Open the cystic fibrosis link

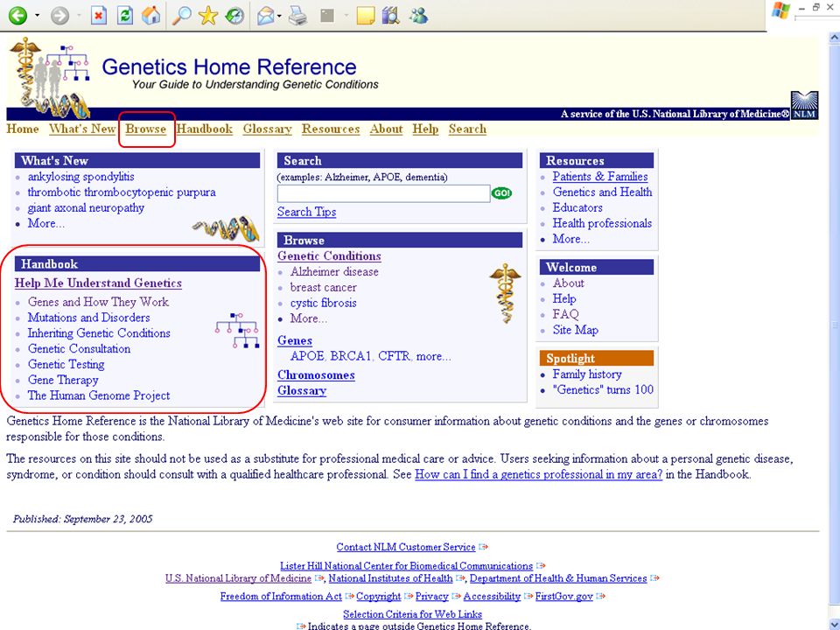coord(323,303)
